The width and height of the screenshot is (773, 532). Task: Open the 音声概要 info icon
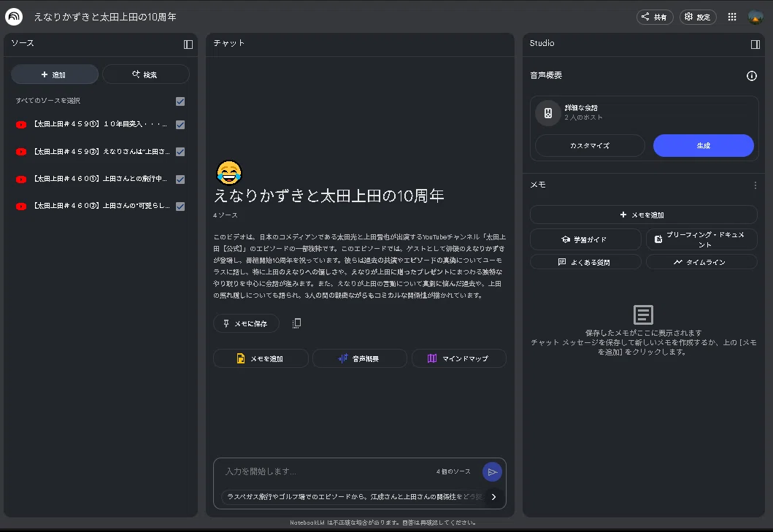(751, 76)
